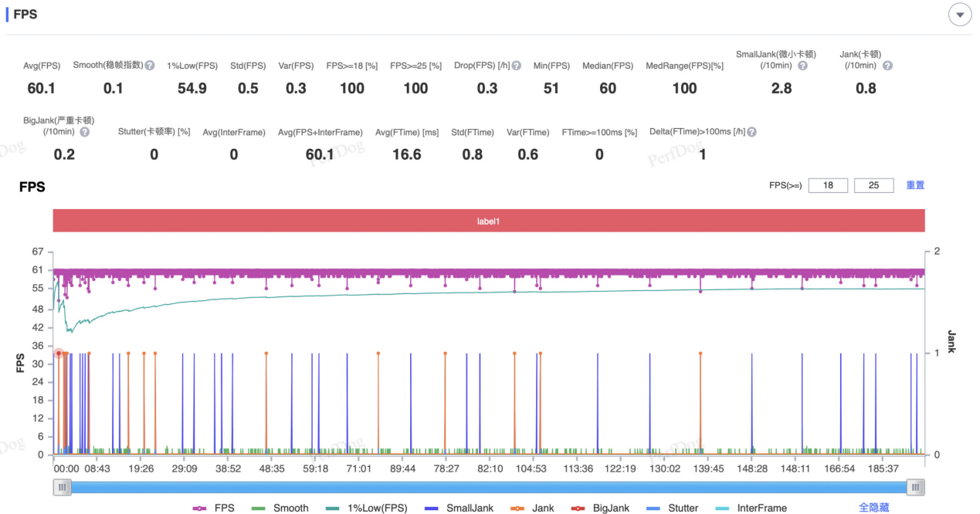The height and width of the screenshot is (514, 980).
Task: Open the SmallJank(微小卡顿) help tooltip icon
Action: (x=802, y=66)
